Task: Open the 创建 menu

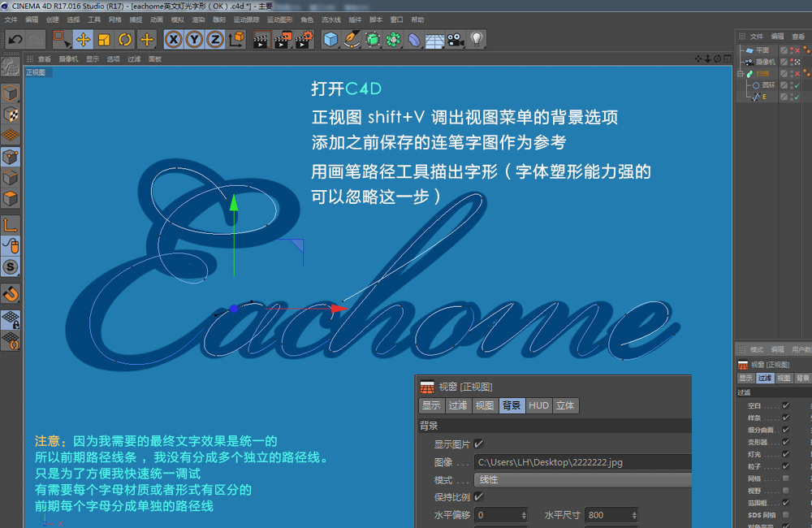Action: pos(52,19)
